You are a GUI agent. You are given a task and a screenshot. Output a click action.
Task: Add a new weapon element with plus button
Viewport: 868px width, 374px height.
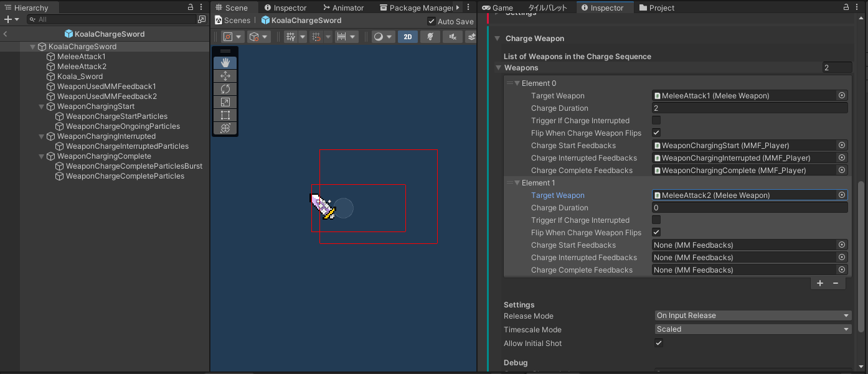pos(819,283)
